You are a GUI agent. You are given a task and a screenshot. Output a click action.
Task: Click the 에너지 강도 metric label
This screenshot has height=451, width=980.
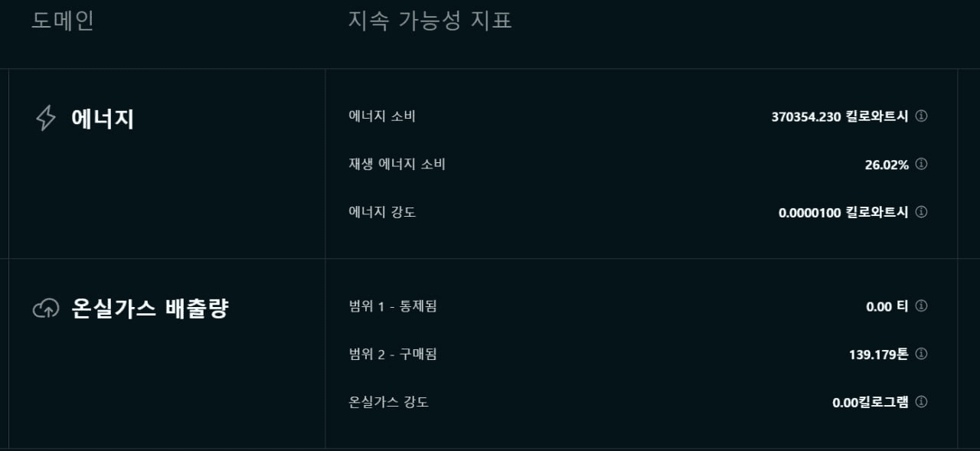[x=382, y=212]
